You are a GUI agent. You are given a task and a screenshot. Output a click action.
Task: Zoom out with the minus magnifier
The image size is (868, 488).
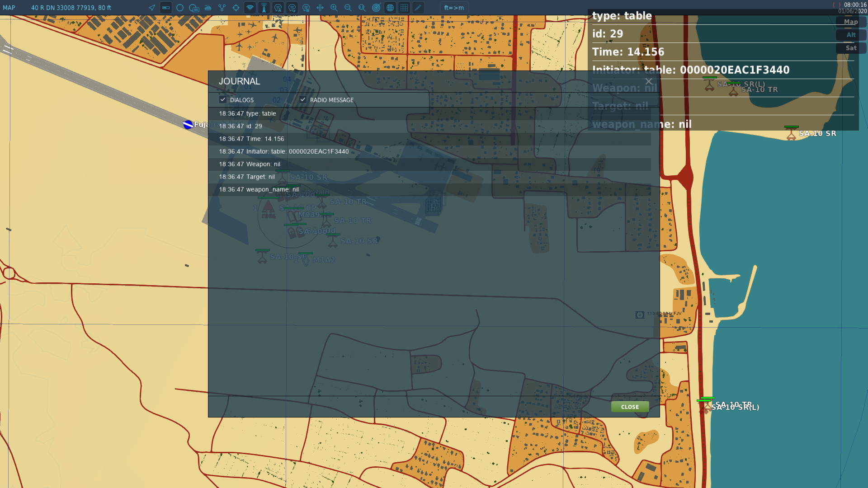point(348,8)
